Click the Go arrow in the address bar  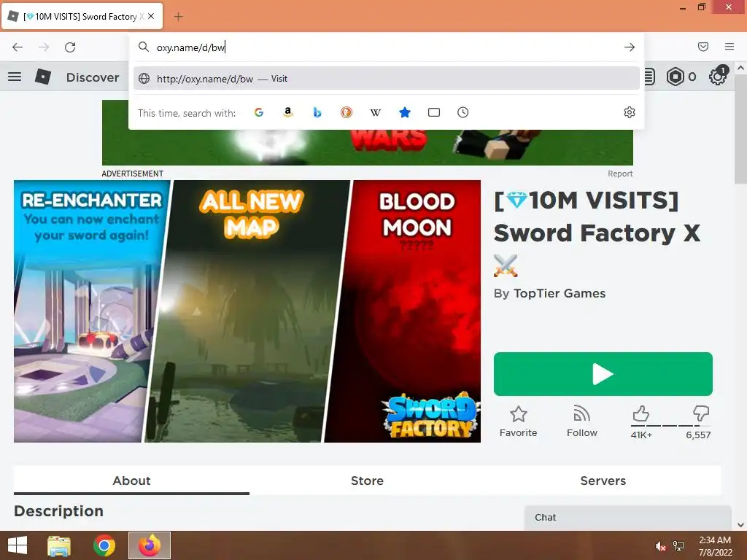630,47
